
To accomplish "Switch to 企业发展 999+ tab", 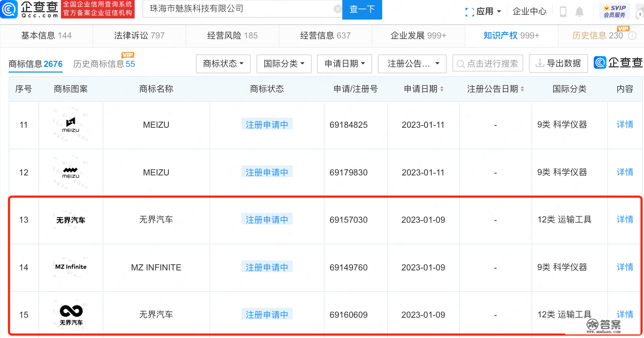I will [418, 36].
